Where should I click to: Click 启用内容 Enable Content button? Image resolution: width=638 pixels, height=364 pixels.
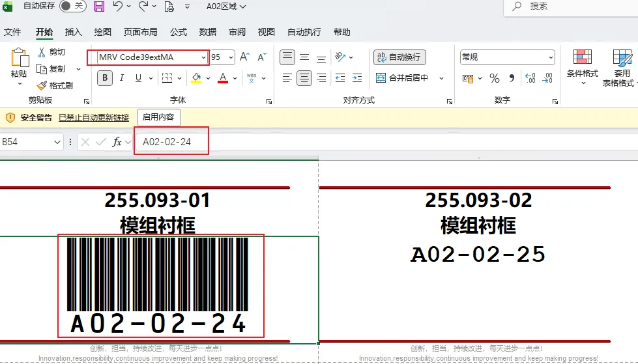[x=159, y=117]
